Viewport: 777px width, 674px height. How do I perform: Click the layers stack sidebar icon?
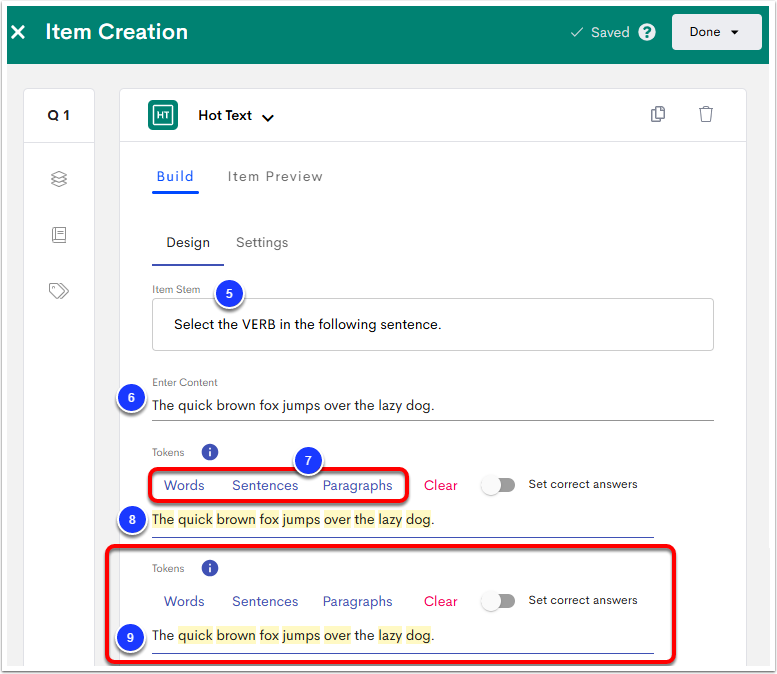[59, 179]
